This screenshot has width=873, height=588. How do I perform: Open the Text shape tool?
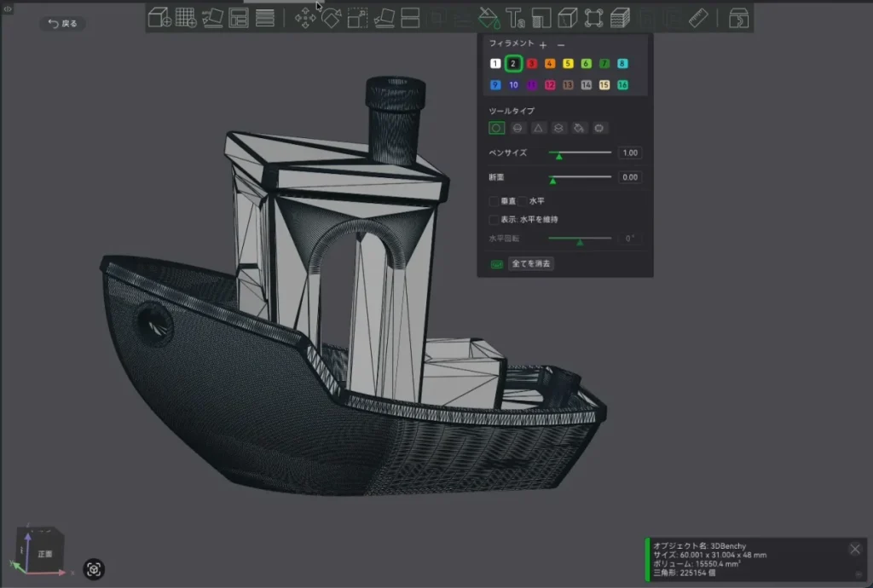pos(515,18)
